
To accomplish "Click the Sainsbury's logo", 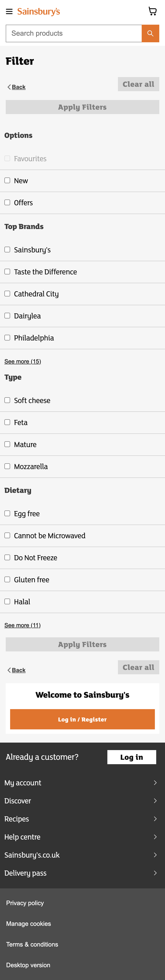I will [x=38, y=11].
